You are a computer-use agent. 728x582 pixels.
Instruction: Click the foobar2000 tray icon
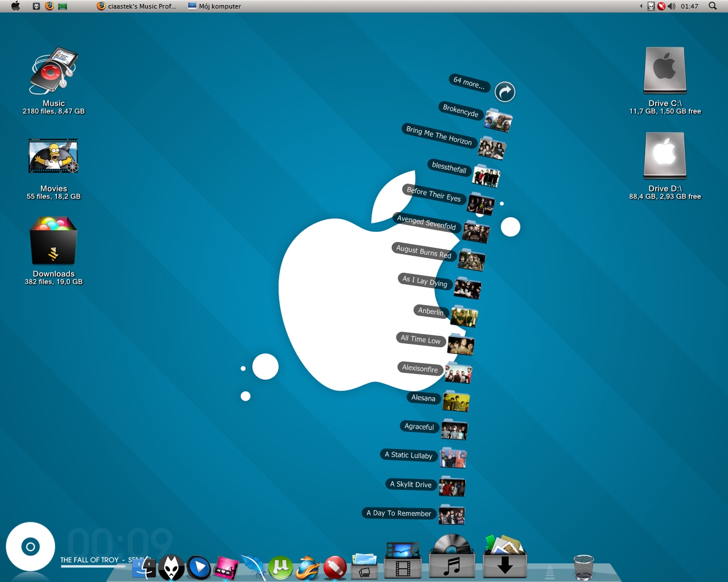point(651,6)
